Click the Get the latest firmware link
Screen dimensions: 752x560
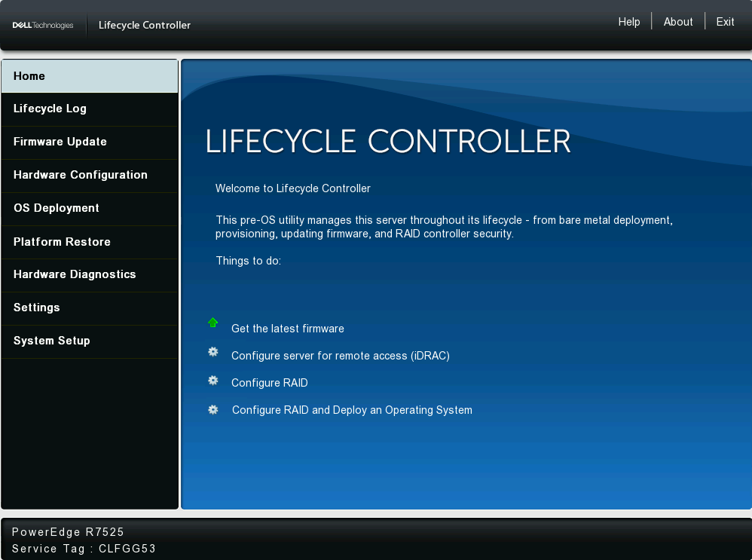[288, 329]
